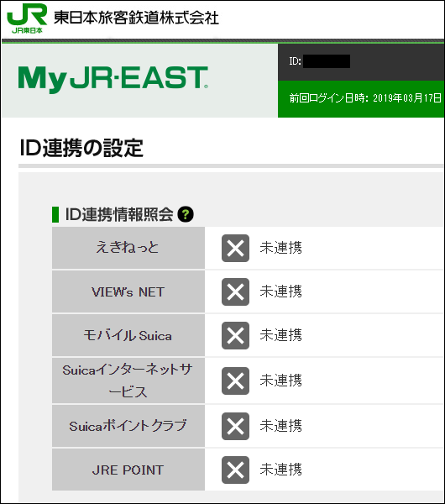Select the VIEW's NET service label
Viewport: 445px width, 504px height.
[128, 291]
